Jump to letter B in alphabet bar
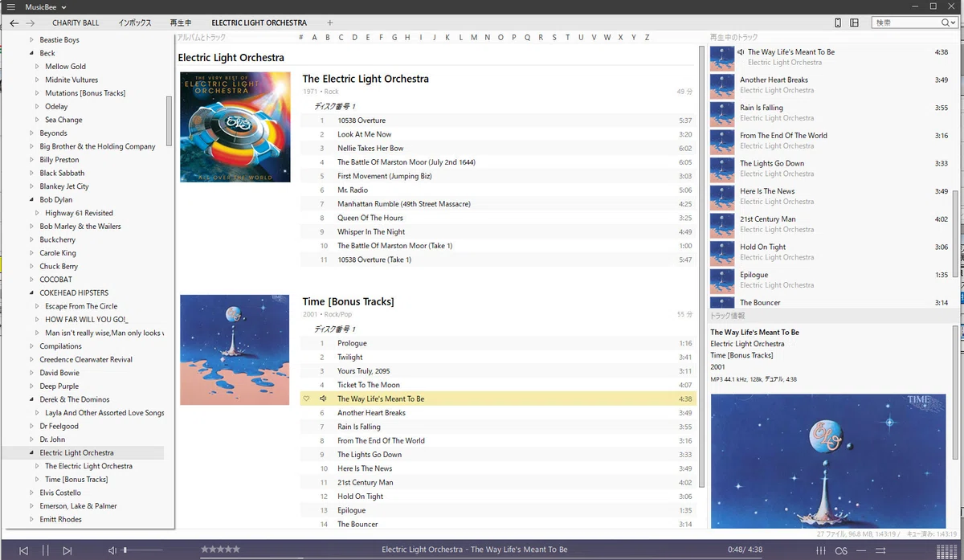 point(328,37)
